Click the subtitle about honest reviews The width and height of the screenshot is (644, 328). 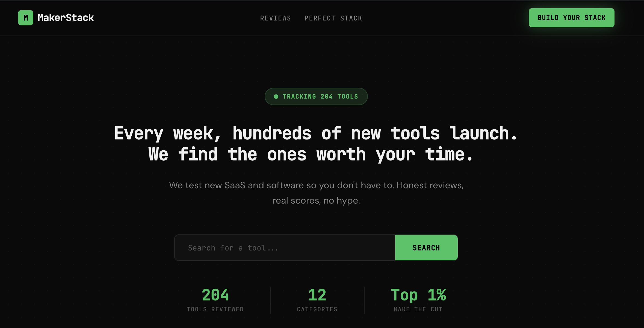click(x=316, y=192)
